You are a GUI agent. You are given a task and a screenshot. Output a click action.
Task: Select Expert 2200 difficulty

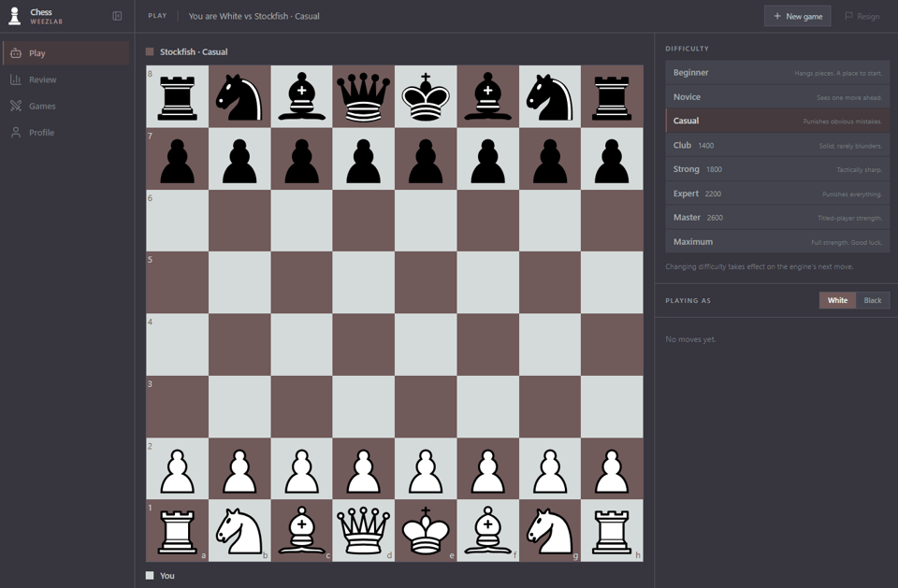pyautogui.click(x=777, y=194)
